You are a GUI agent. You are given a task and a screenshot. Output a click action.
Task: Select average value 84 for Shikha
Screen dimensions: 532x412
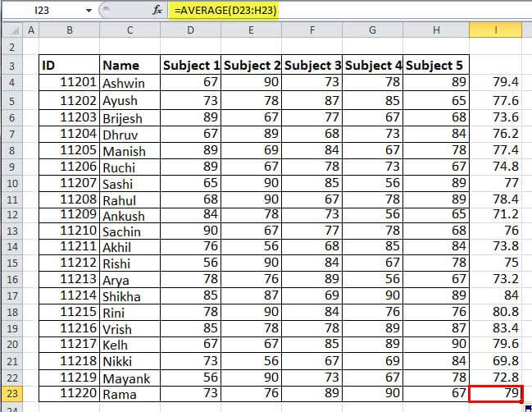click(x=496, y=295)
